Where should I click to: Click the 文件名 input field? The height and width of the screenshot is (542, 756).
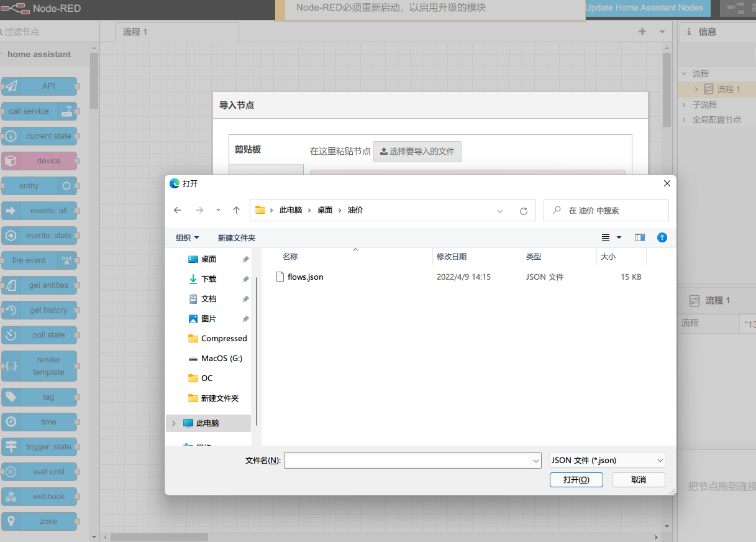(x=408, y=461)
